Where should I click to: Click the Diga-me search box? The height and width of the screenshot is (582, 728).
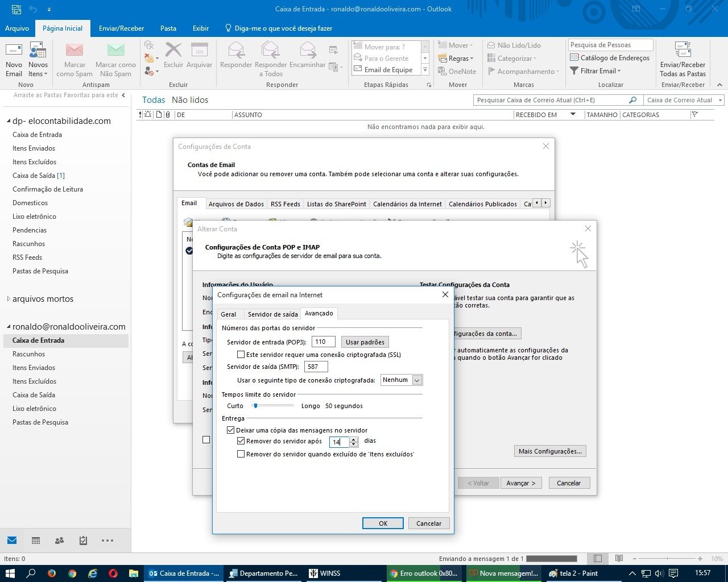(279, 28)
